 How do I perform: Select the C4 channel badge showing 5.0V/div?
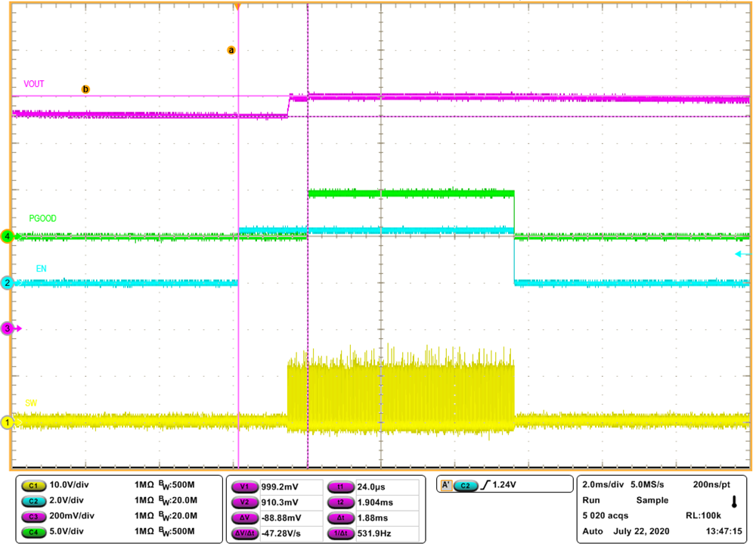point(34,531)
